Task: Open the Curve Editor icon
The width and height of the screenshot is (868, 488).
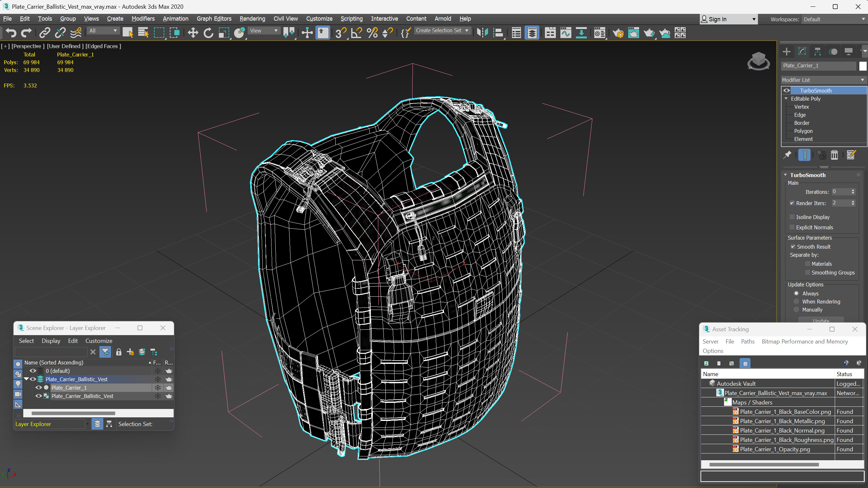Action: click(x=566, y=33)
